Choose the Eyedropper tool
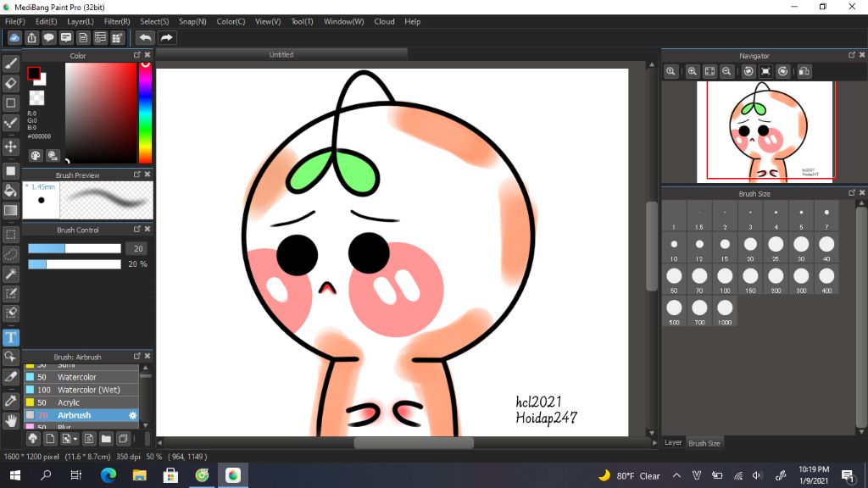 coord(11,400)
